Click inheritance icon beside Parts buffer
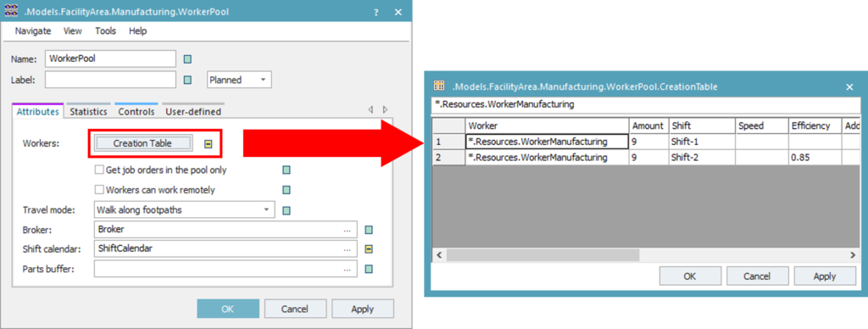The height and width of the screenshot is (329, 868). coord(370,269)
